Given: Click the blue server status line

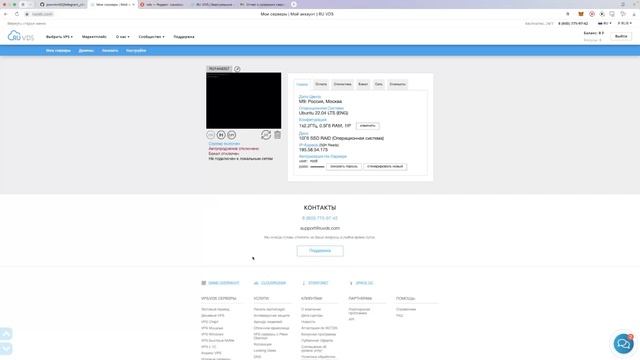Looking at the screenshot, I should click(x=224, y=144).
